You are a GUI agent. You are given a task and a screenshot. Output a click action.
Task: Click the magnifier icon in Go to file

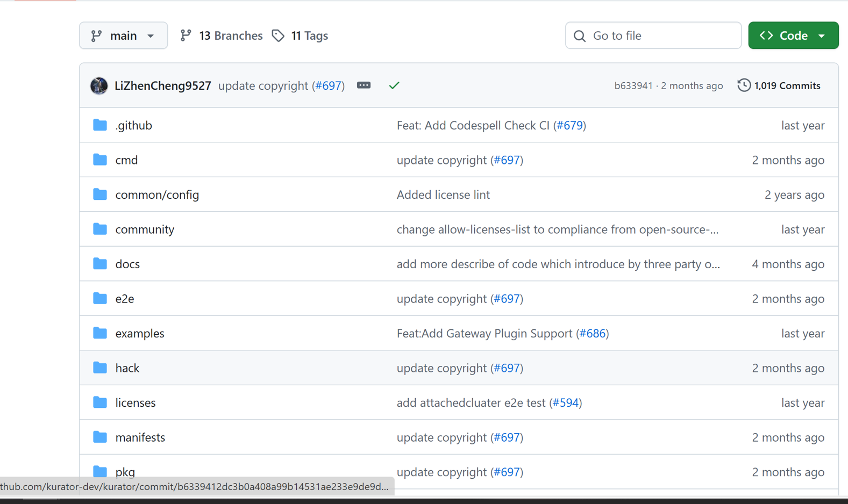[580, 36]
